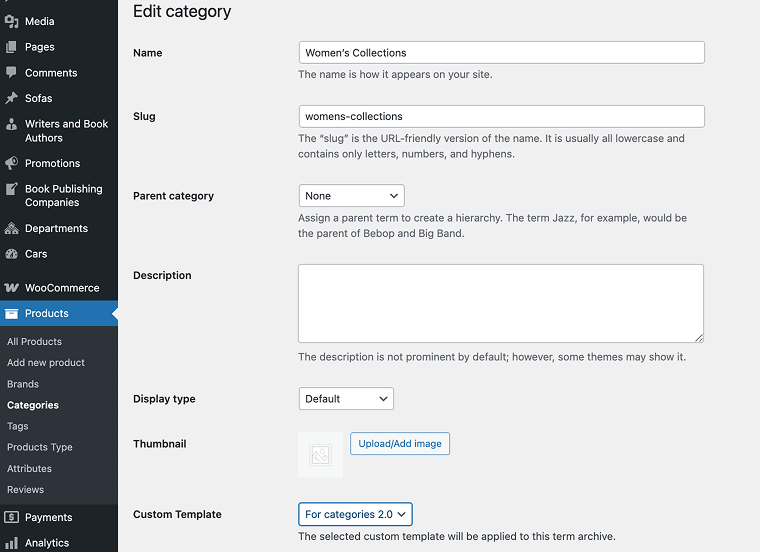Click the Payments dollar icon
This screenshot has width=760, height=552.
(11, 517)
